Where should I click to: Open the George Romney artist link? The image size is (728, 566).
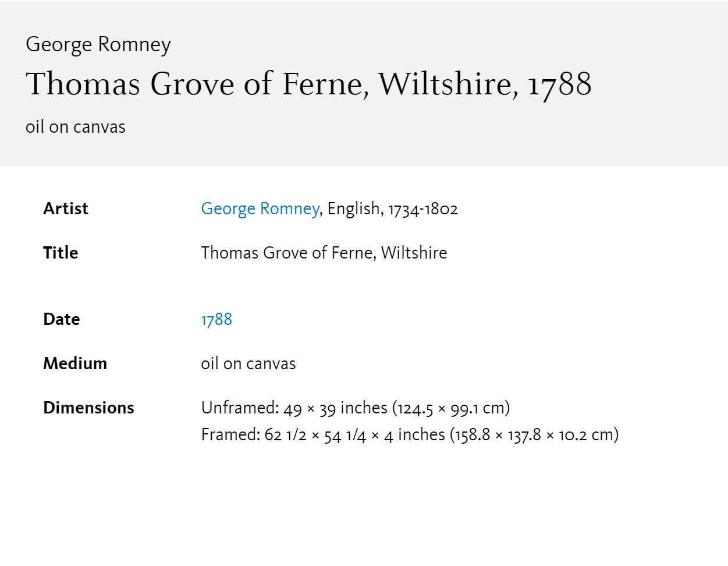coord(260,208)
